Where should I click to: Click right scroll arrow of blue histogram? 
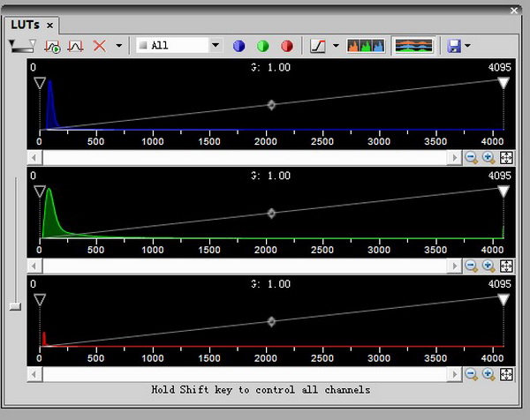point(455,158)
